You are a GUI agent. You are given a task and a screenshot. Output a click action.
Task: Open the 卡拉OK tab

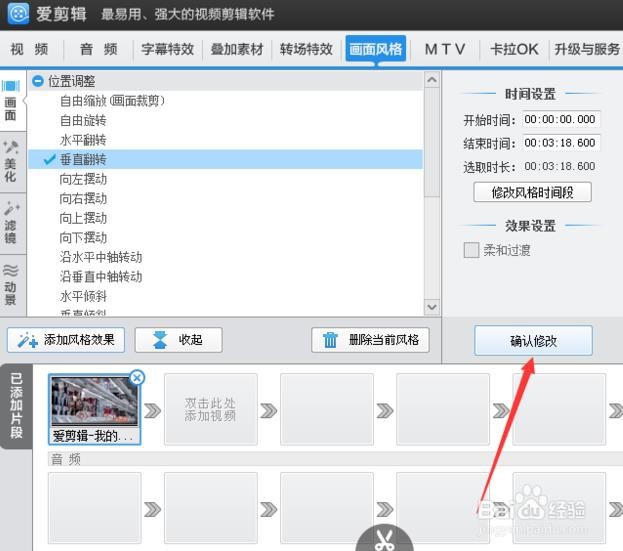(x=514, y=50)
